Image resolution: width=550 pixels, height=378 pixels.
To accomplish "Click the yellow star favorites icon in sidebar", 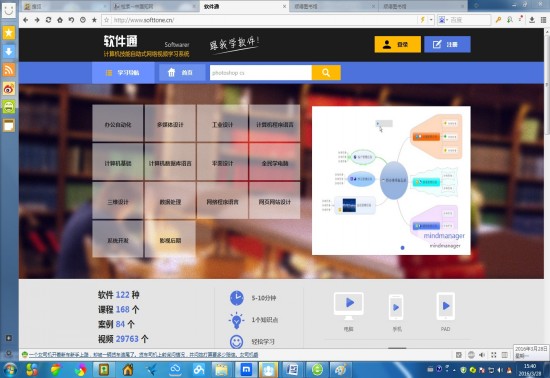I will [9, 33].
